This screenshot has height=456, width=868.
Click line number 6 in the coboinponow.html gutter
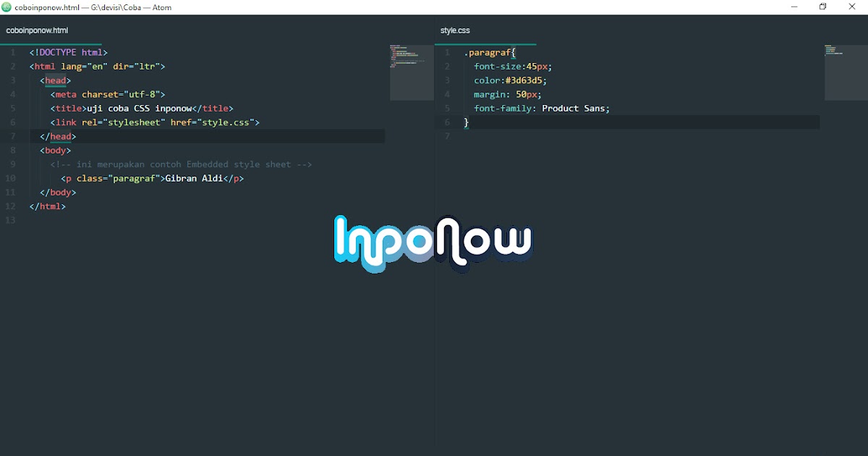(13, 122)
